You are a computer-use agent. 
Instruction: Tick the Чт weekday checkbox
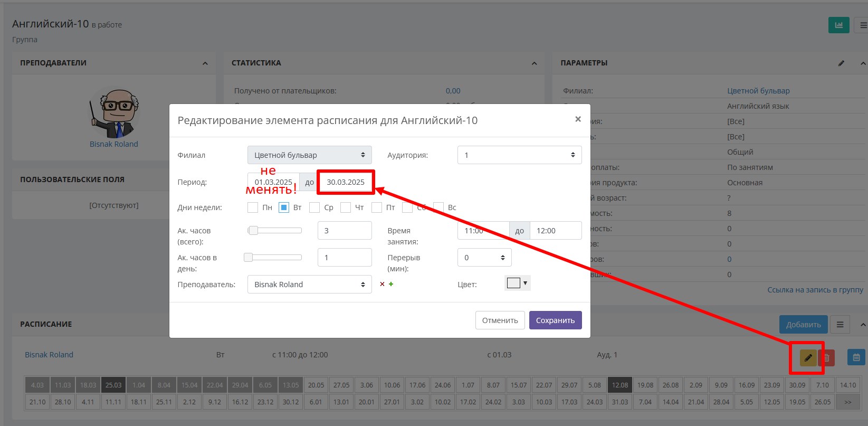[346, 207]
